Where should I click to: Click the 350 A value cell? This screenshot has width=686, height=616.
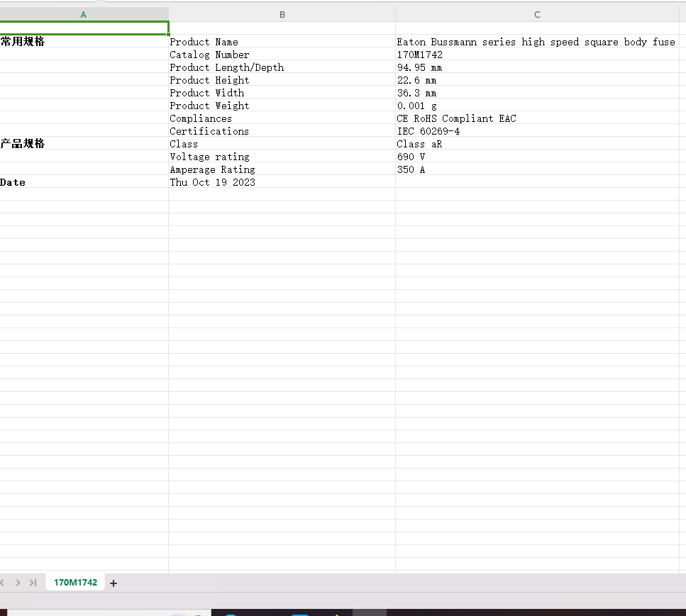coord(537,169)
